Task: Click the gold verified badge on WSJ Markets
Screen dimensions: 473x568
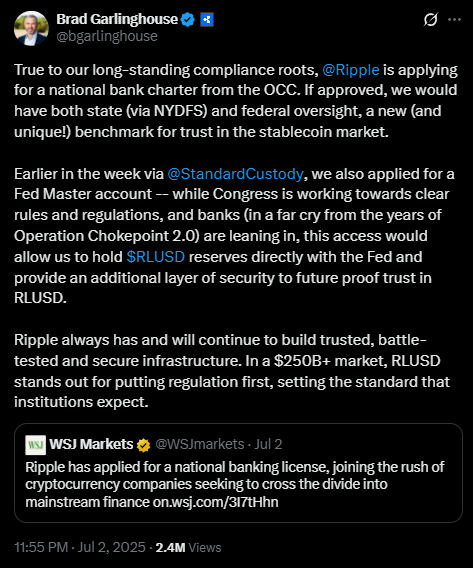Action: point(143,445)
